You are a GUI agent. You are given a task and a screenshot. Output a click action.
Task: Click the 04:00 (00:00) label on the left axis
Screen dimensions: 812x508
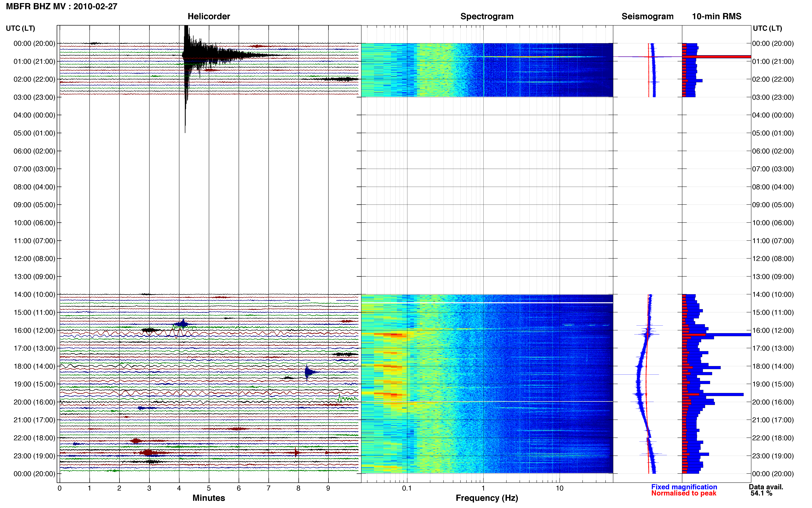[x=34, y=115]
